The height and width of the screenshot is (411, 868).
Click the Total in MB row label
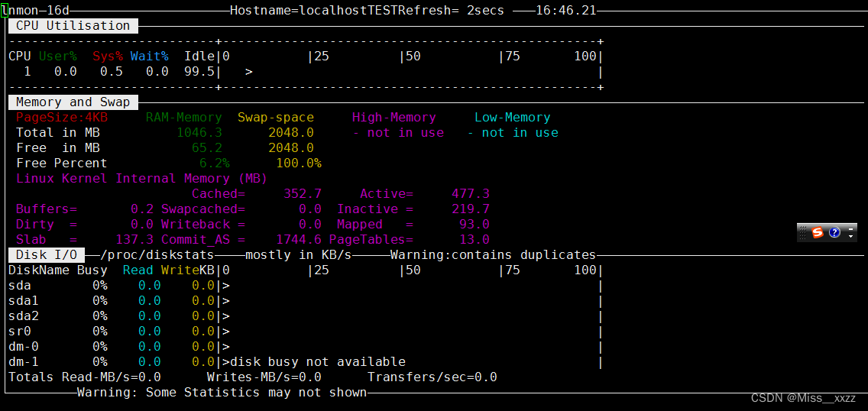coord(57,133)
